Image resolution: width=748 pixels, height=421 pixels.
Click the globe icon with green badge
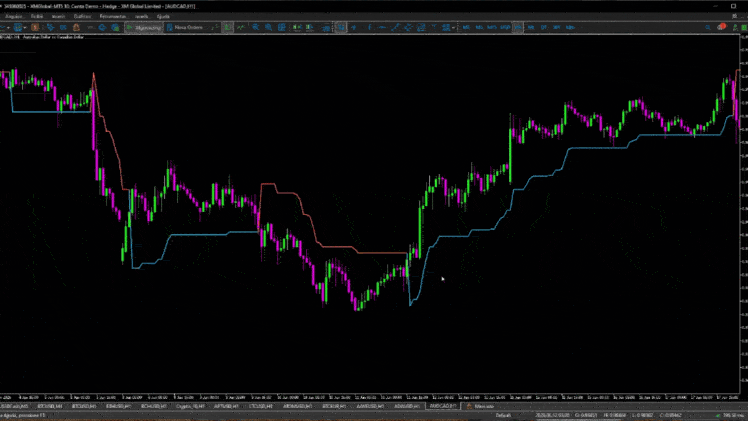[x=115, y=27]
